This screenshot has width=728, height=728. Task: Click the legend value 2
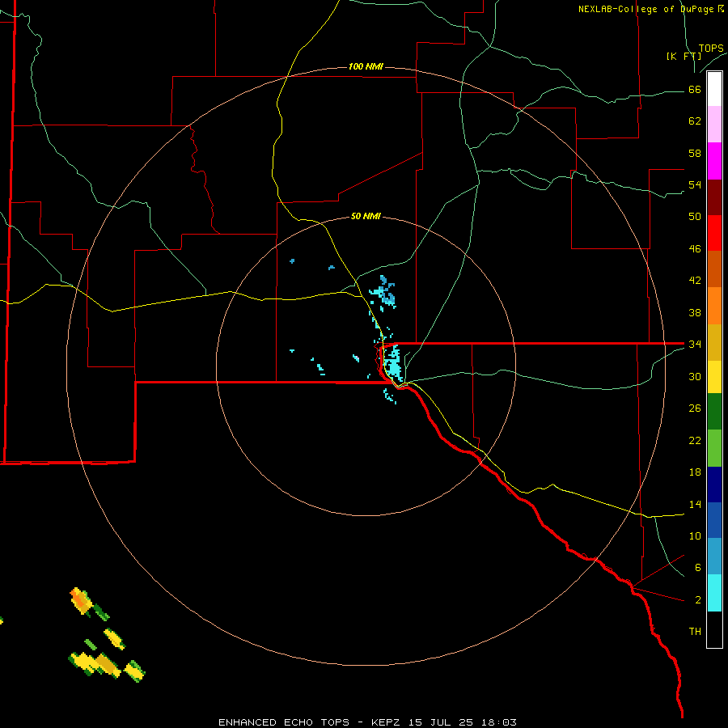(697, 600)
